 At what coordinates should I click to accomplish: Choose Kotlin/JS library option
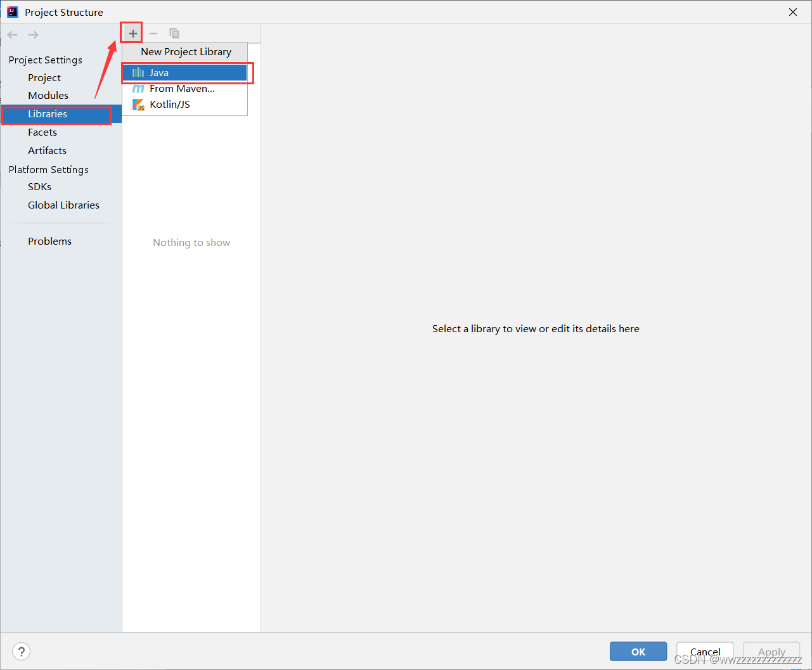184,104
